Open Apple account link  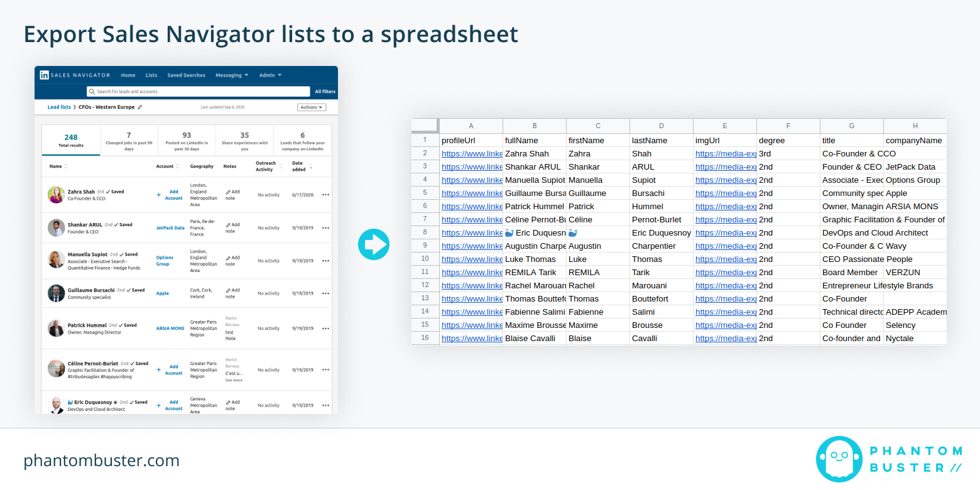(162, 293)
